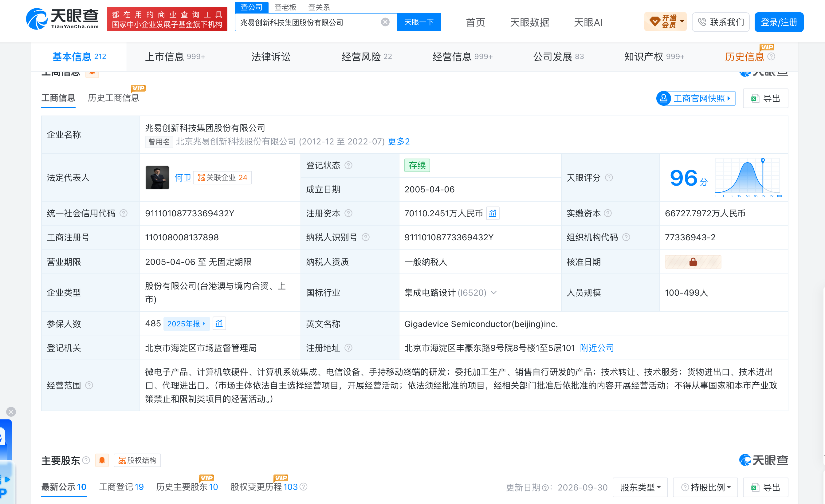This screenshot has width=825, height=504.
Task: Click help icon next to 注册地址
Action: click(x=348, y=348)
